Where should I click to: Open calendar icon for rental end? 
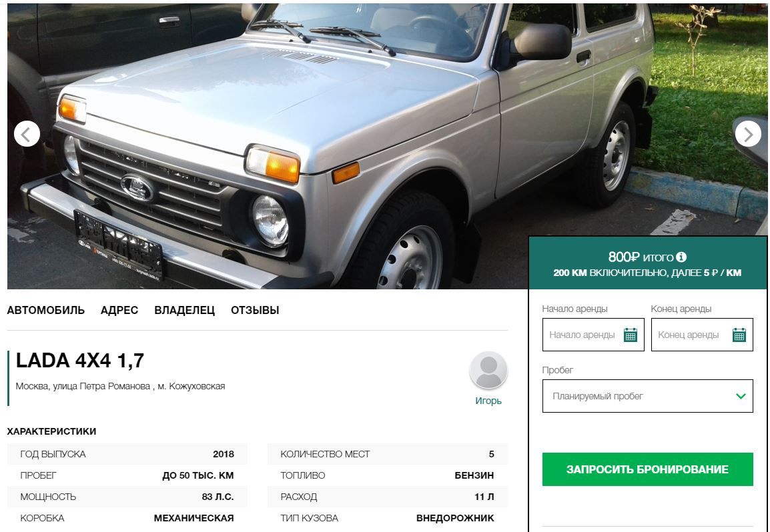click(x=739, y=335)
